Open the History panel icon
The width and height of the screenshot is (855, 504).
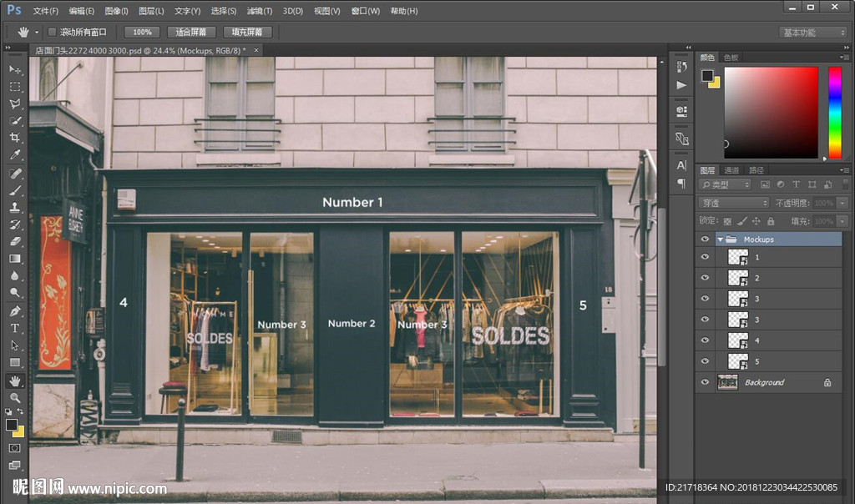point(681,67)
